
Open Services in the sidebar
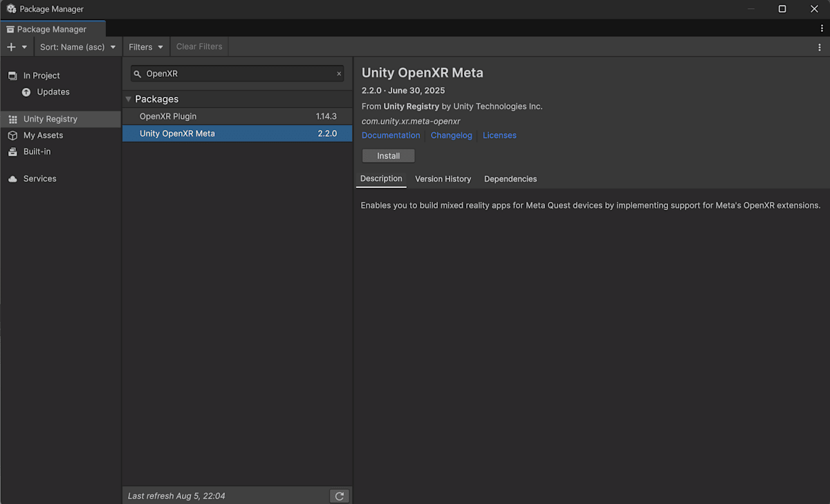(61, 178)
